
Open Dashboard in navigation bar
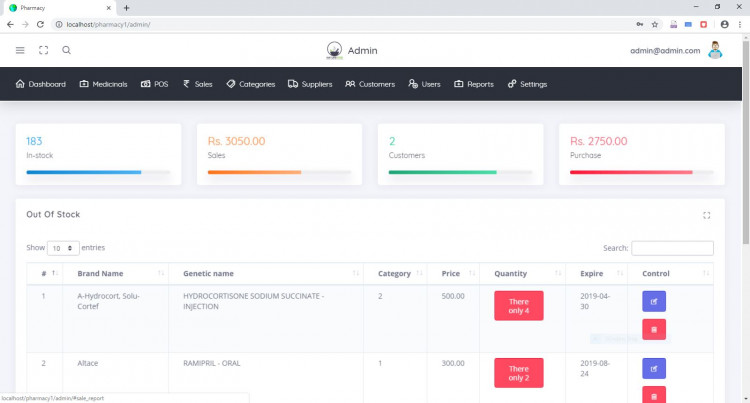(x=41, y=84)
